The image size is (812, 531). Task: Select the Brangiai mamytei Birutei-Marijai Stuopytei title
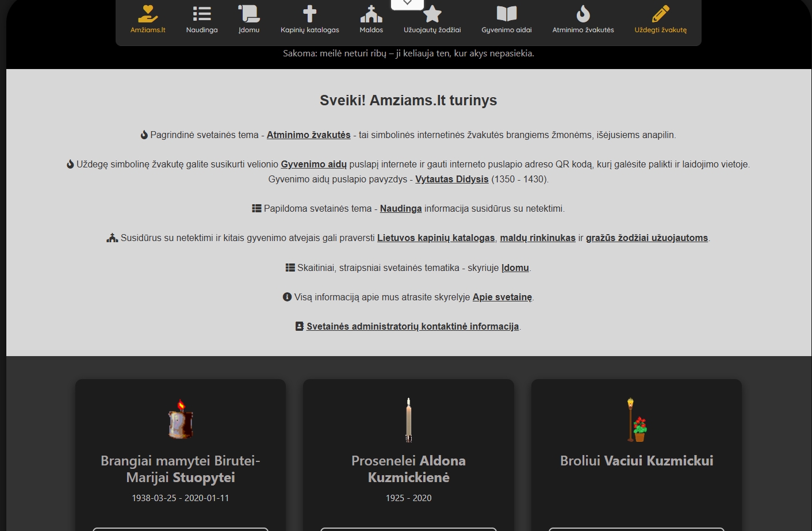click(181, 469)
